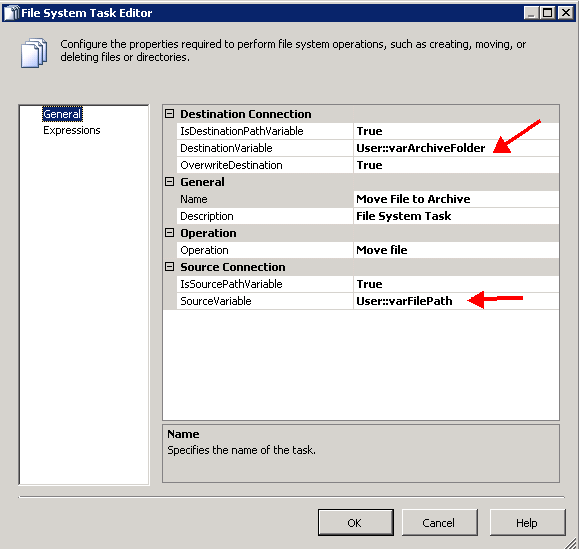The height and width of the screenshot is (549, 579).
Task: Click the stacked documents icon in the header
Action: click(34, 53)
